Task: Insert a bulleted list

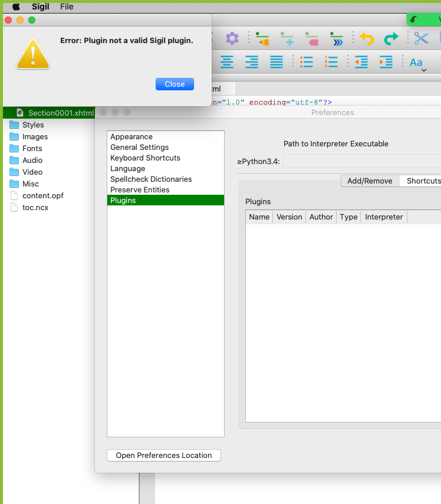Action: (307, 62)
